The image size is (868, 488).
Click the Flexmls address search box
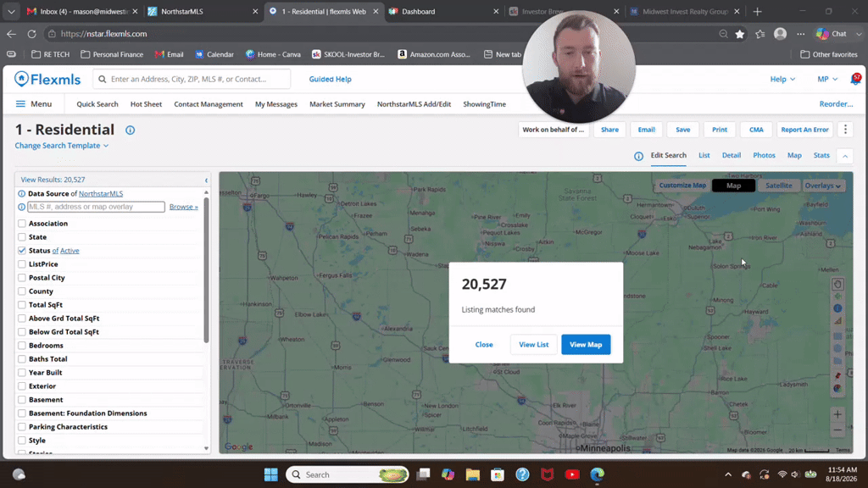point(192,79)
